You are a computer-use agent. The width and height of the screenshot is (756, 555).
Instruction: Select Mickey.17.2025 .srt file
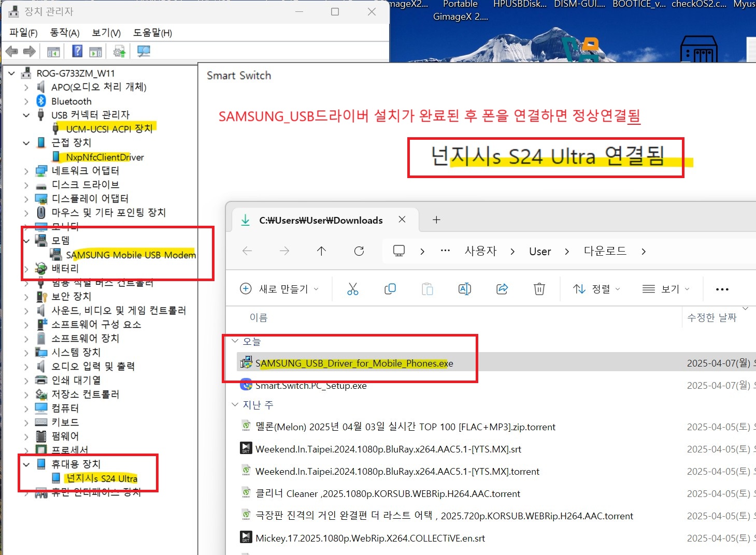[x=370, y=538]
